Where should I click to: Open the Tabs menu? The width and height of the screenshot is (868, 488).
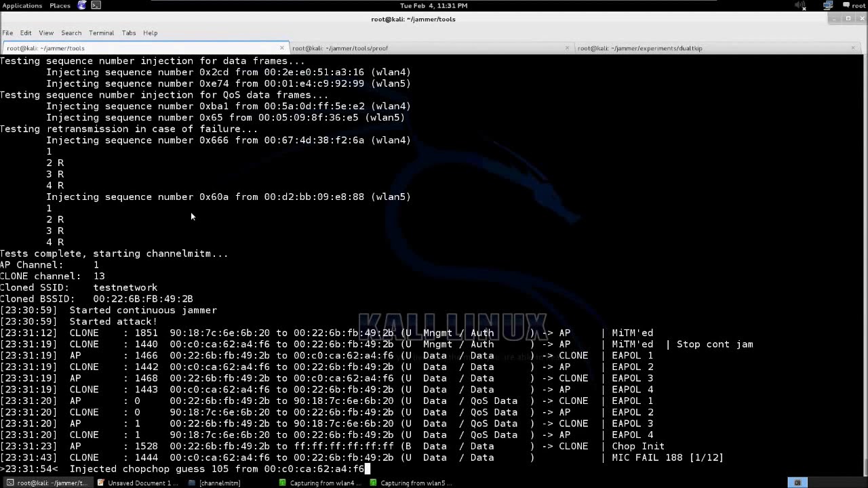click(129, 33)
